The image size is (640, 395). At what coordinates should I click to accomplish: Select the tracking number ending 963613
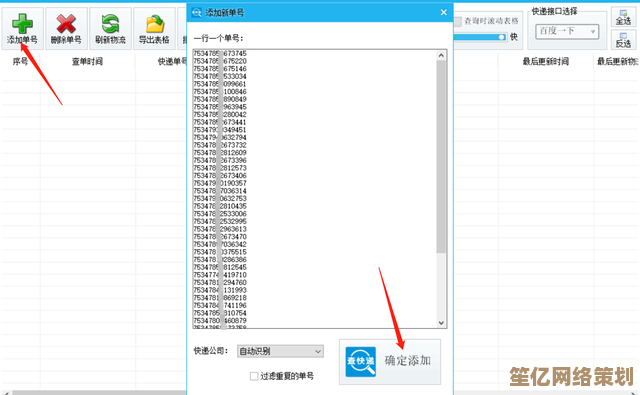pyautogui.click(x=220, y=229)
